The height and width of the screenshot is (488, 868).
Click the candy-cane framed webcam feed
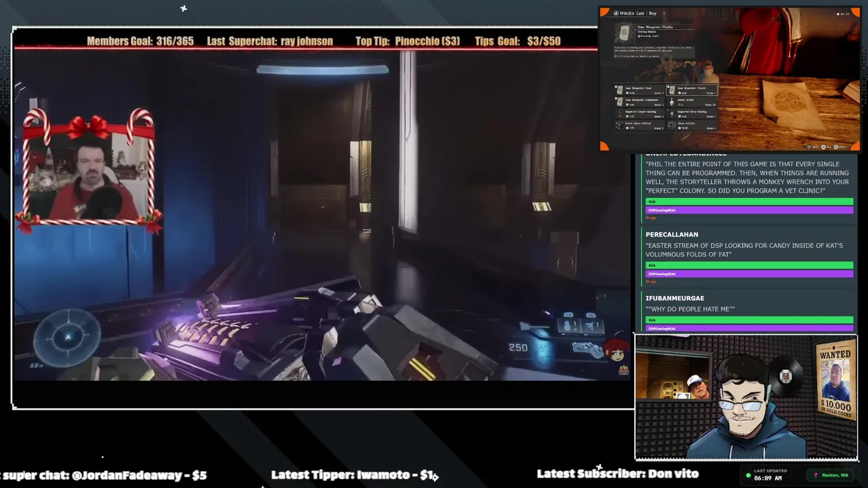click(x=88, y=169)
